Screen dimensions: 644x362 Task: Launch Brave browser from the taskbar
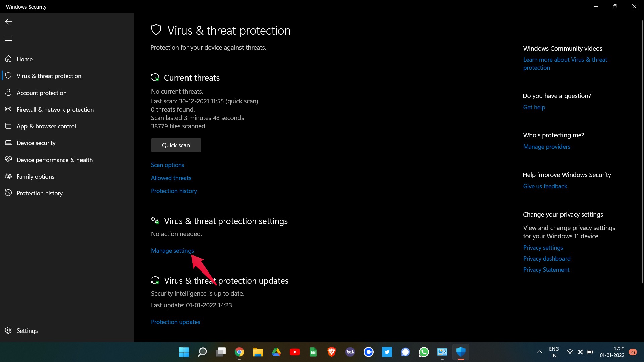[x=331, y=352]
